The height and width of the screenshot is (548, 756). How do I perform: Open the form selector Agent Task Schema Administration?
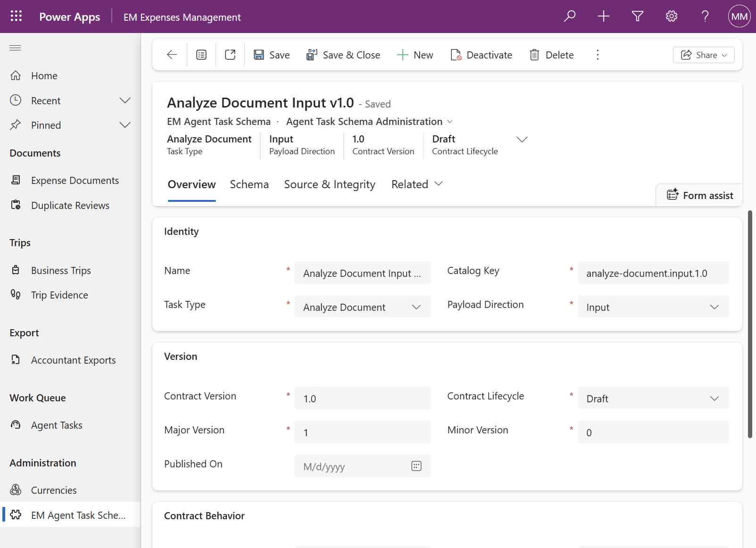[x=369, y=122]
